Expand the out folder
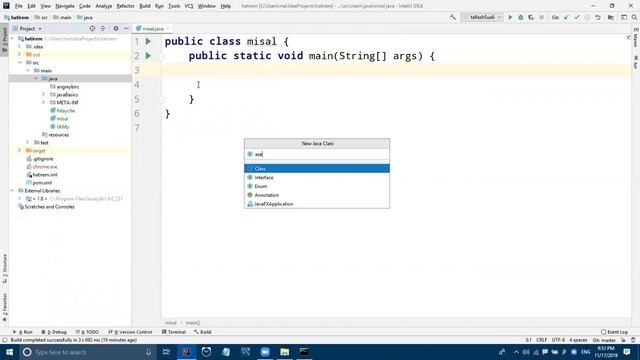 tap(19, 54)
